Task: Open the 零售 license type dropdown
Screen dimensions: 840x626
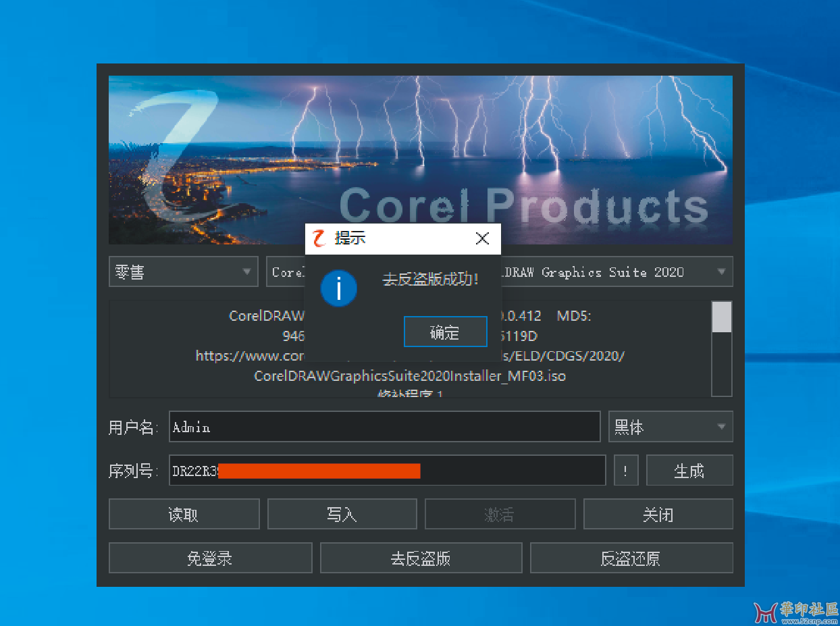Action: [x=183, y=272]
